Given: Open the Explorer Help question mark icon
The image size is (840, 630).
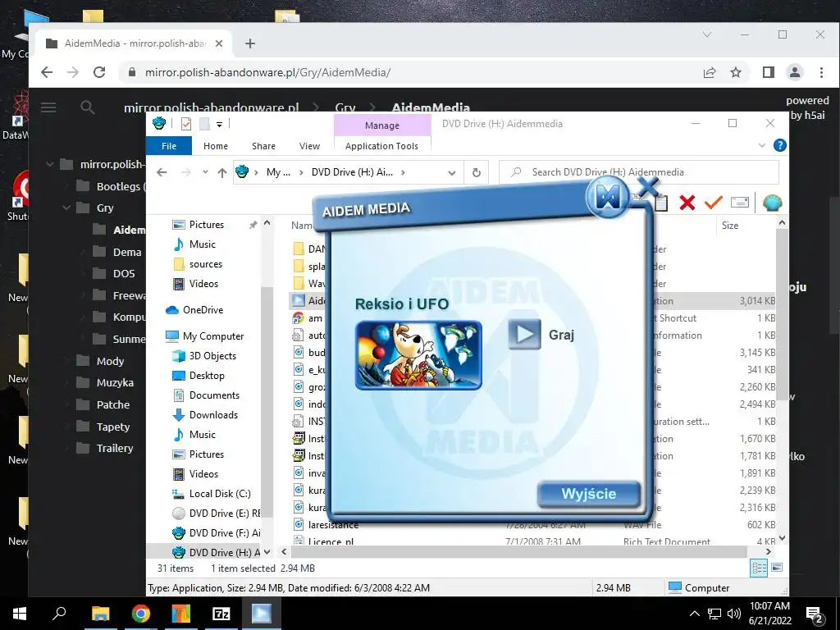Looking at the screenshot, I should click(780, 145).
